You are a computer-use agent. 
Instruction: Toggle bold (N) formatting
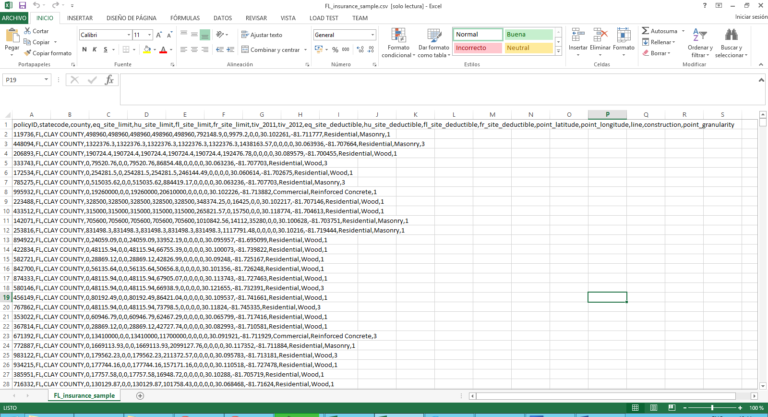click(x=83, y=49)
